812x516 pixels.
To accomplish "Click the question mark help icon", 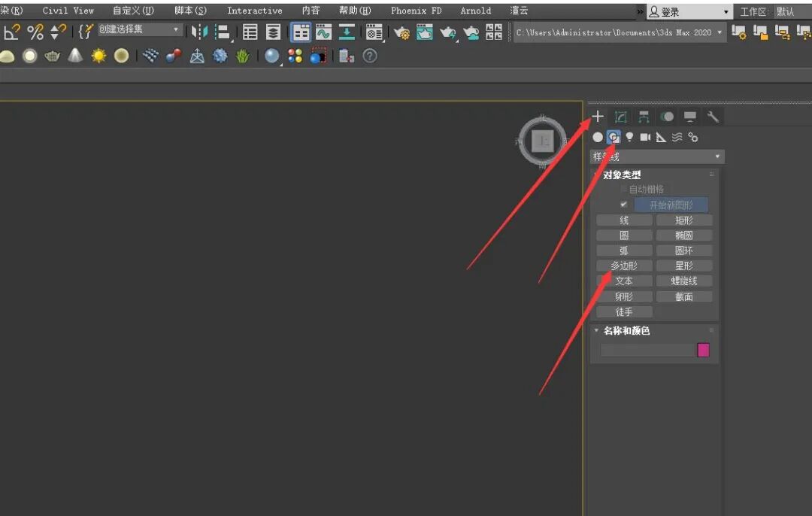I will [x=370, y=56].
